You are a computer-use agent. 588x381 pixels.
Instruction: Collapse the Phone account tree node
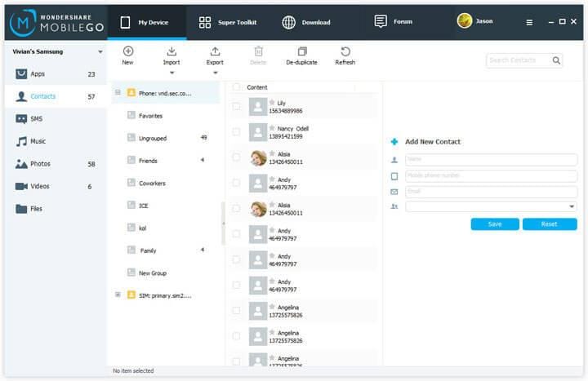pos(118,92)
